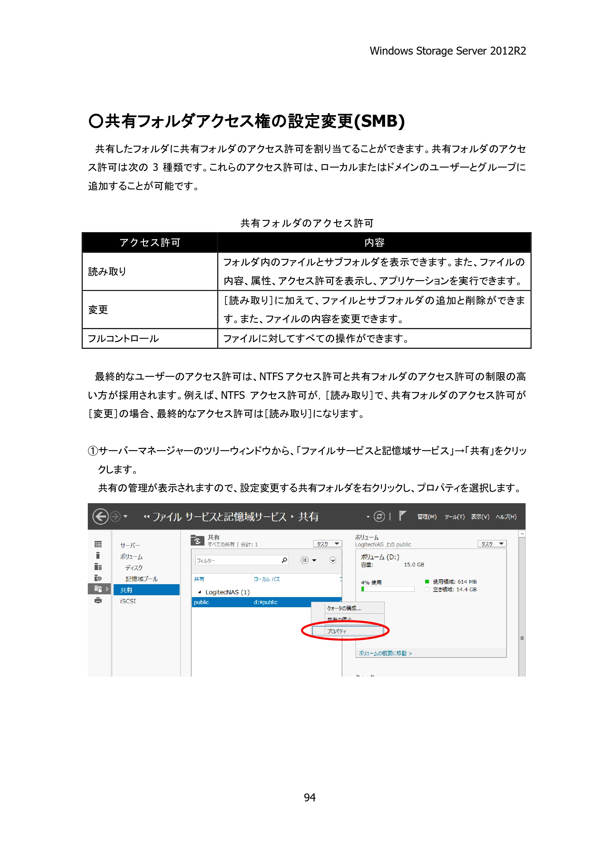Click the printer icon in the left sidebar
The height and width of the screenshot is (868, 614).
(98, 600)
